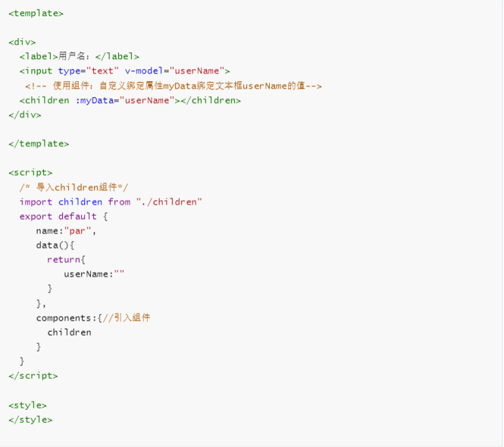This screenshot has width=504, height=447.
Task: Click the closing </template> tag
Action: (x=39, y=143)
